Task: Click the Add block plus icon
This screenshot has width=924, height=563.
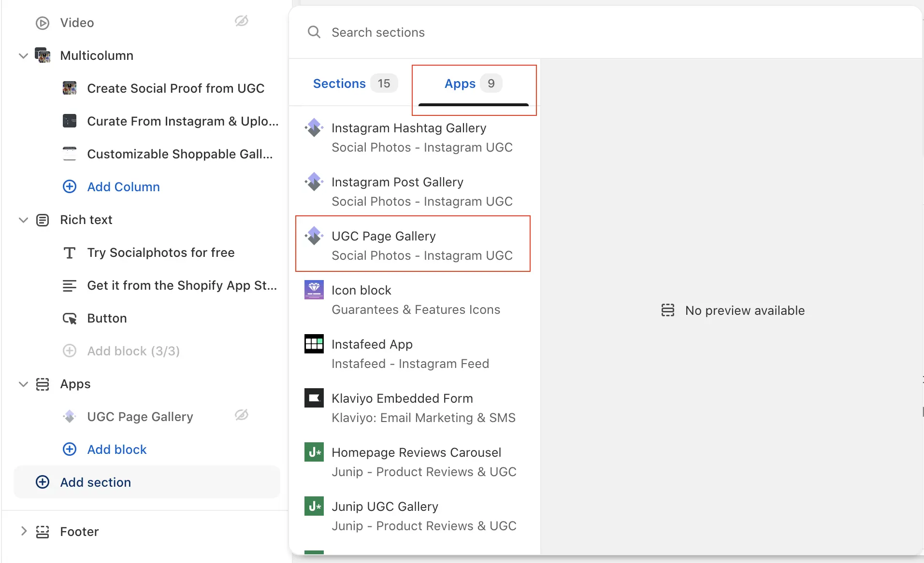Action: (x=70, y=449)
